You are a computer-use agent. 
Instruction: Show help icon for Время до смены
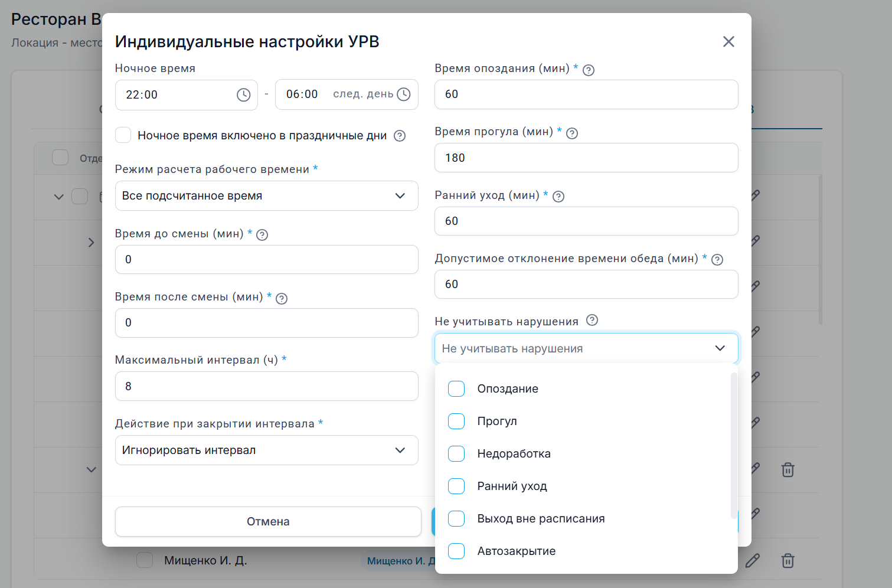pyautogui.click(x=262, y=235)
